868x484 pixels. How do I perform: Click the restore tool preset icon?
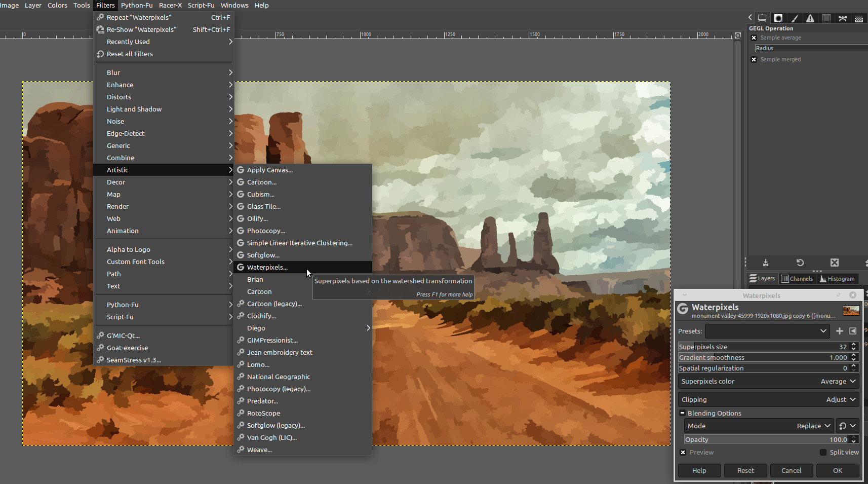click(800, 263)
